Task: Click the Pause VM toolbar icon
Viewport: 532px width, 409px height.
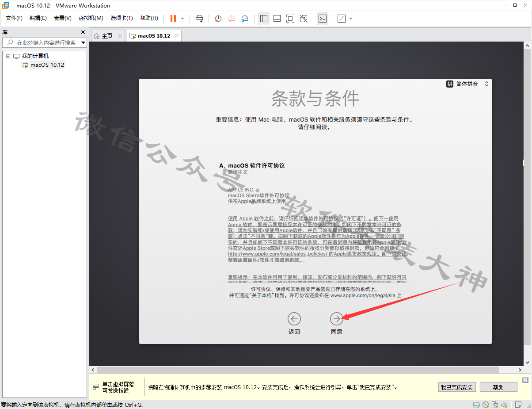Action: [173, 19]
